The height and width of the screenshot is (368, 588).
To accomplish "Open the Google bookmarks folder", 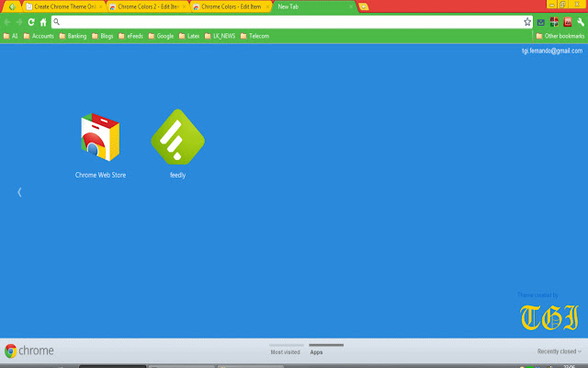I will [161, 36].
